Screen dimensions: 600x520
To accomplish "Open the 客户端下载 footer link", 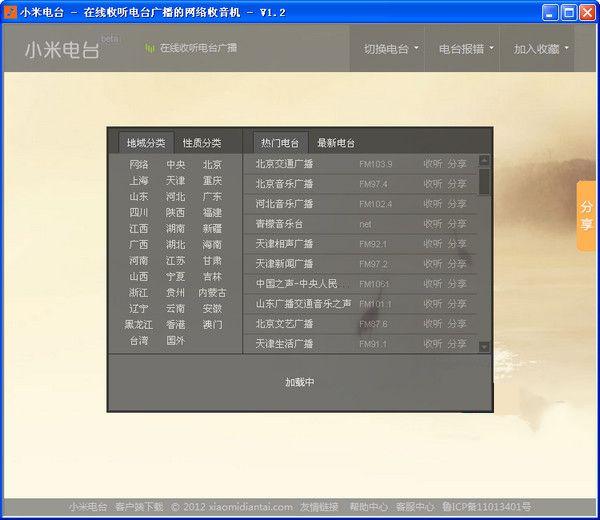I will pos(140,507).
